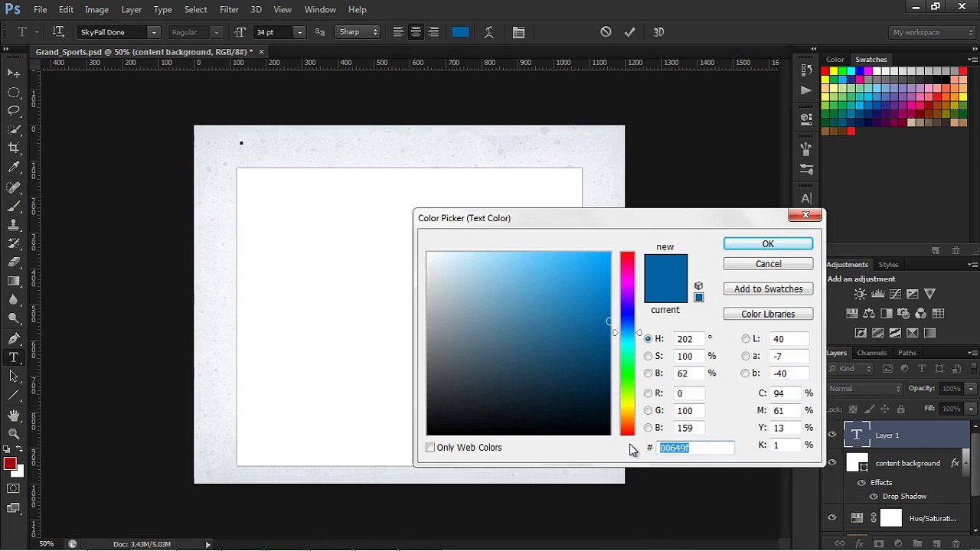
Task: Switch to the Styles tab
Action: [x=888, y=265]
